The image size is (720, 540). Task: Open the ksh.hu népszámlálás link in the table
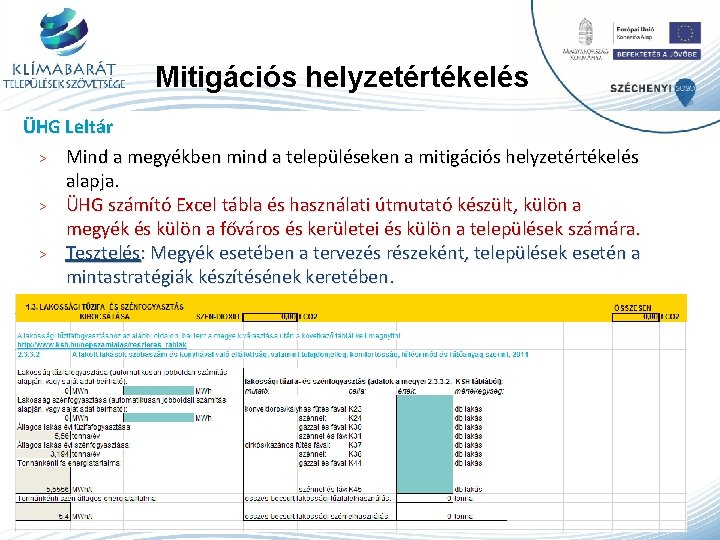tap(102, 344)
